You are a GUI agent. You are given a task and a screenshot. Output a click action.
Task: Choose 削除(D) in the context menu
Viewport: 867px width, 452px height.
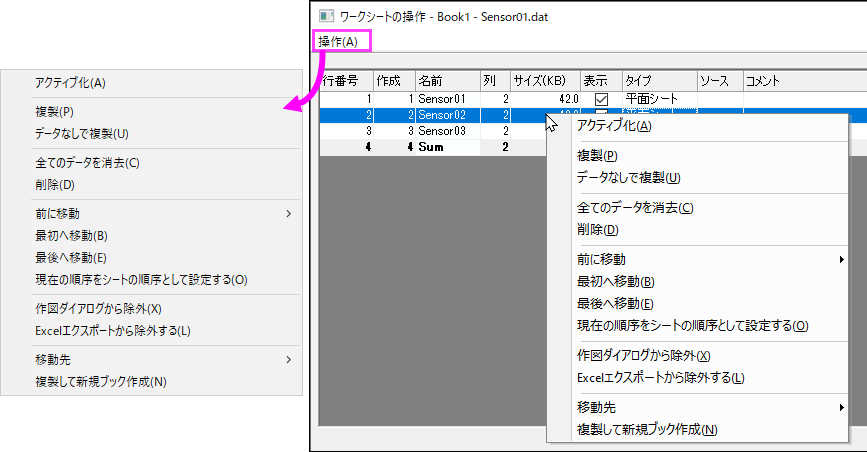coord(597,230)
